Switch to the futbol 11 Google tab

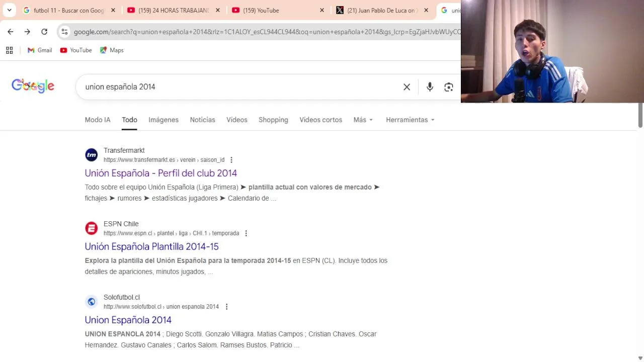68,10
